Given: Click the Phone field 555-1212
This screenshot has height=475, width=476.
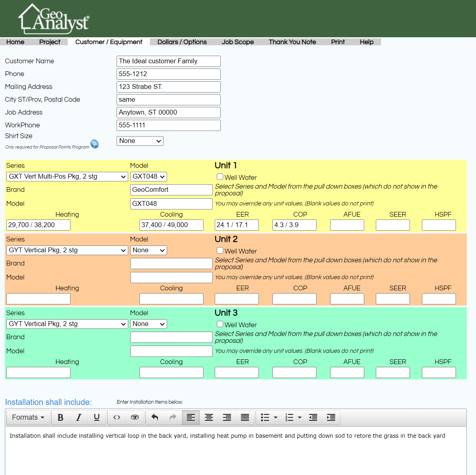Looking at the screenshot, I should (x=168, y=74).
